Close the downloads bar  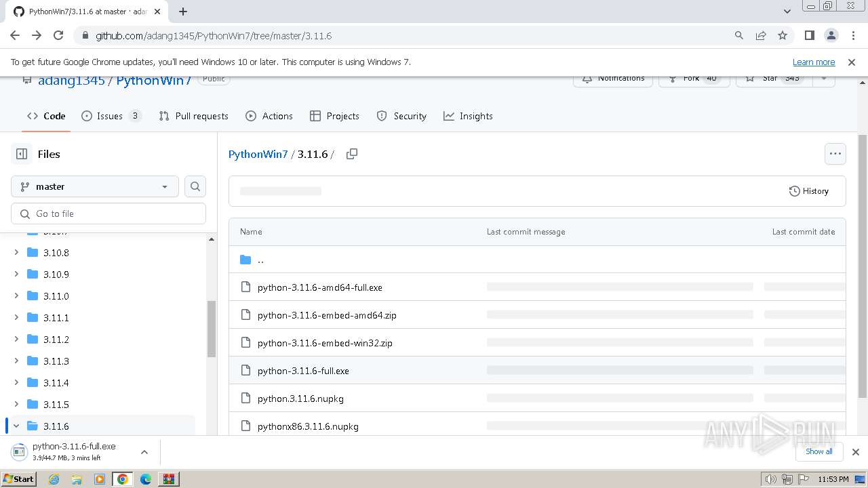(855, 452)
